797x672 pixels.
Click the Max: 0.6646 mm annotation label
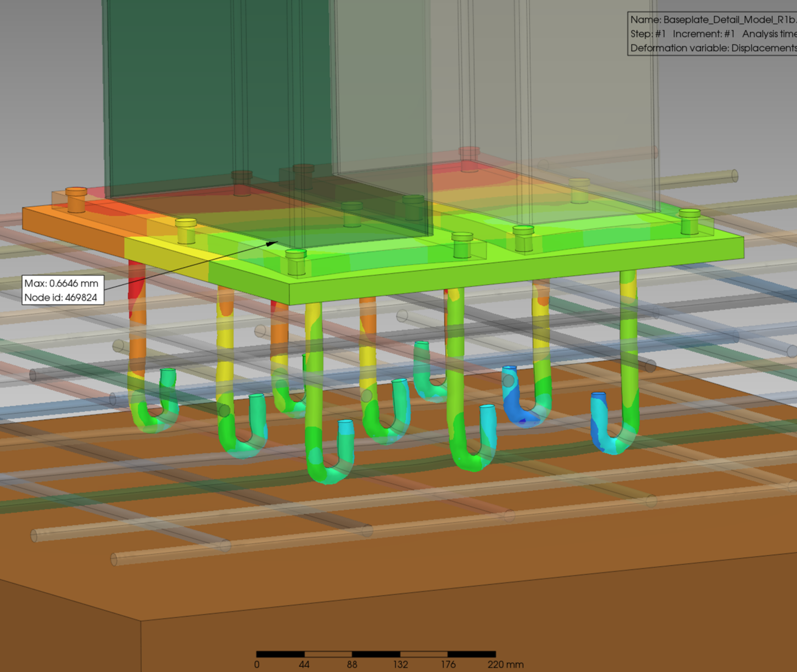click(61, 283)
